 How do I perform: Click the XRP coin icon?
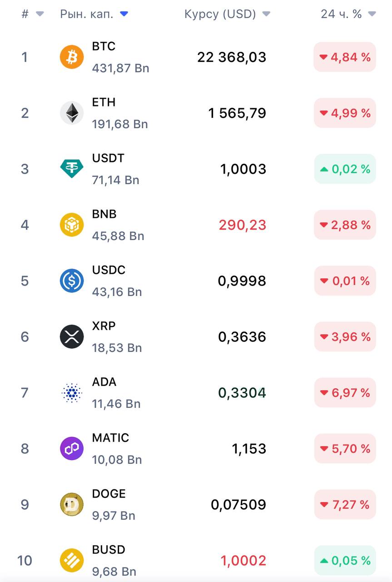72,337
